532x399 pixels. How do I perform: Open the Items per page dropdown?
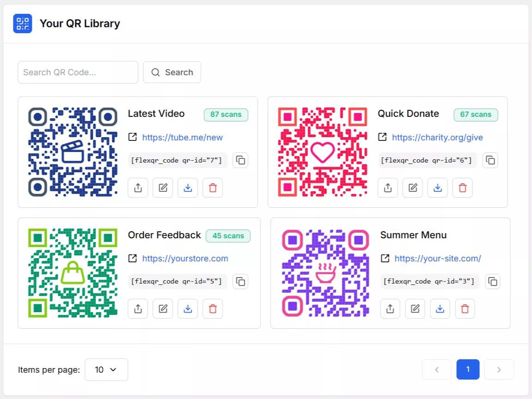pos(106,369)
